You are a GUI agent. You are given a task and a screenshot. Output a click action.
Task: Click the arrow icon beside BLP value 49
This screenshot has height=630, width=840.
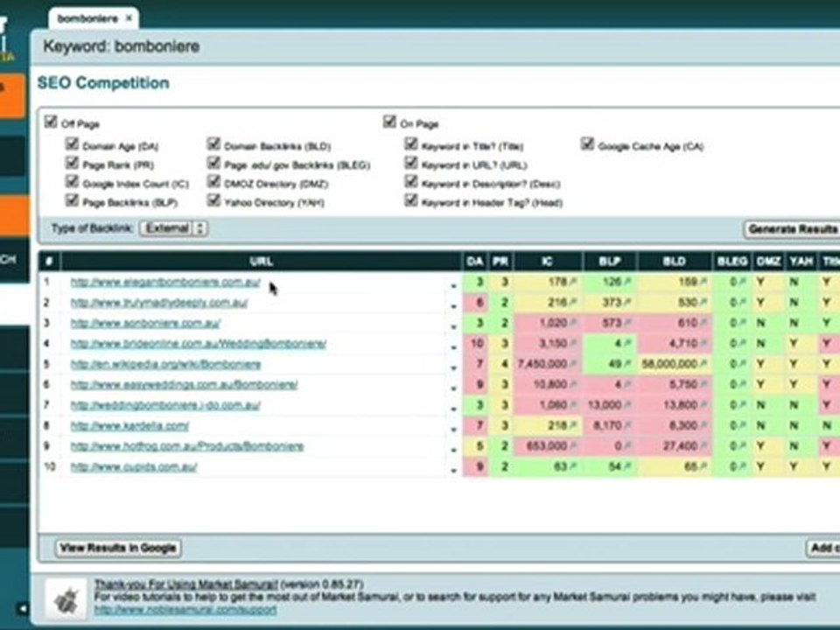(626, 364)
